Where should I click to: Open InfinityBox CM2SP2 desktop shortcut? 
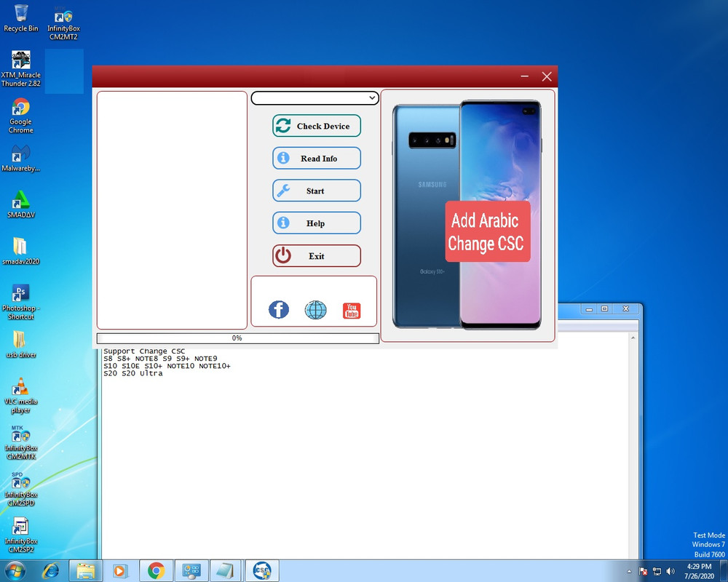(20, 535)
